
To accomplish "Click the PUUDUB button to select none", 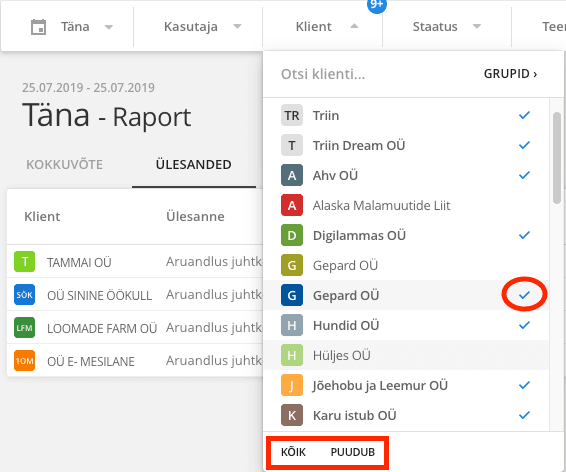I will 353,452.
